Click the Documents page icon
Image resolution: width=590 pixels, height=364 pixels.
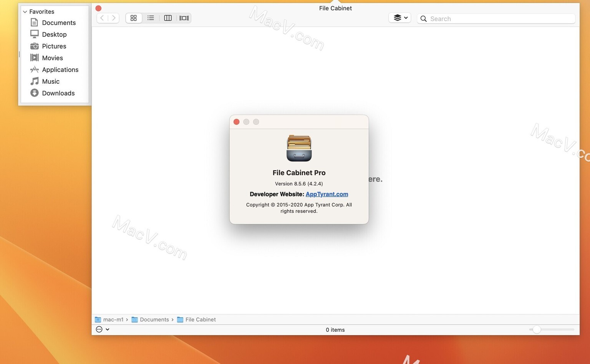click(x=34, y=23)
